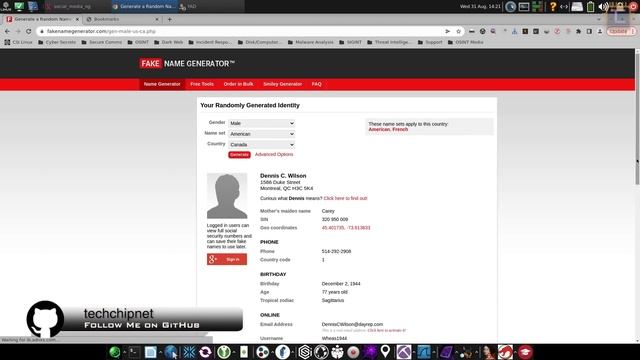The width and height of the screenshot is (640, 360).
Task: Open the Smiley Generator menu item
Action: click(x=282, y=84)
